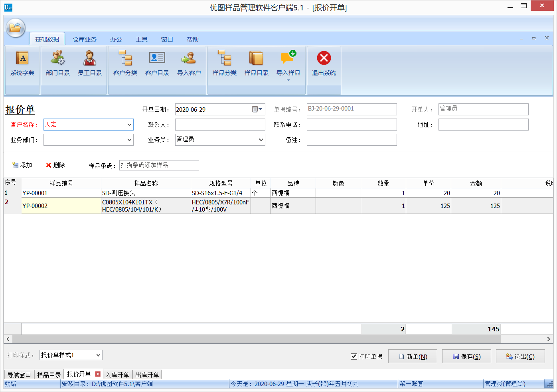Open 客户分类 customer classification
The image size is (557, 392).
tap(125, 64)
